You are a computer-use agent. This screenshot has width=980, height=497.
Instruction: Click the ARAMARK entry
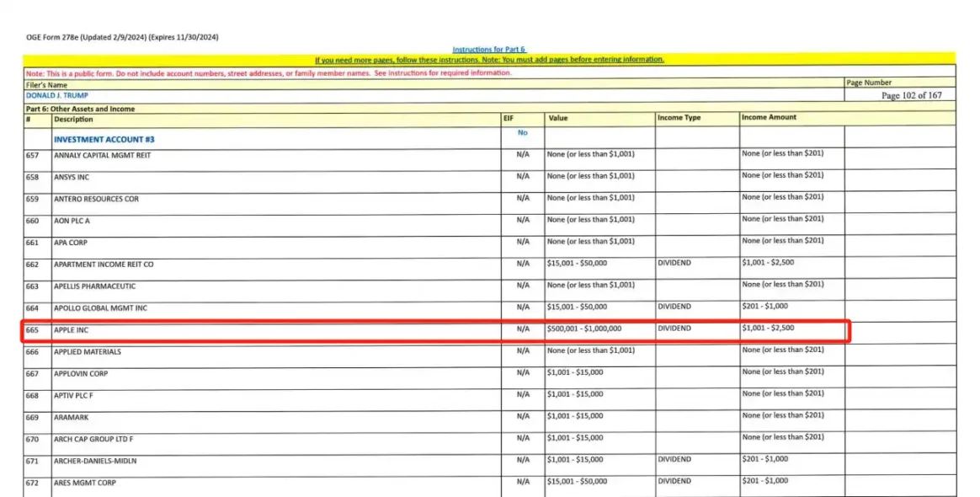[70, 417]
